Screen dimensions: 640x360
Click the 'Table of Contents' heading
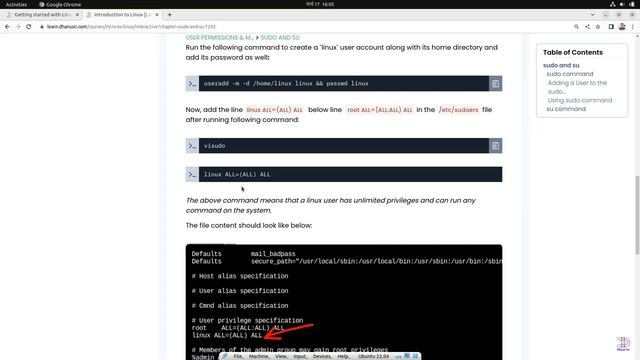tap(573, 52)
